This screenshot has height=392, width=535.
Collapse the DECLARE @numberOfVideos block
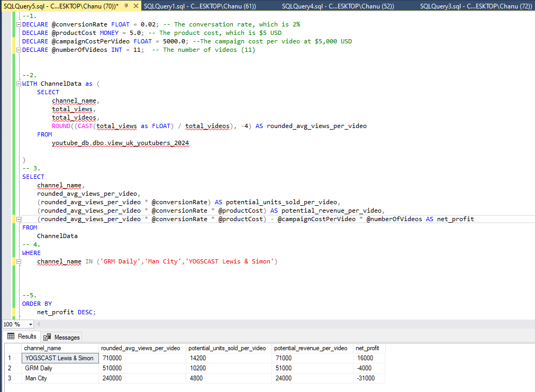tap(19, 50)
